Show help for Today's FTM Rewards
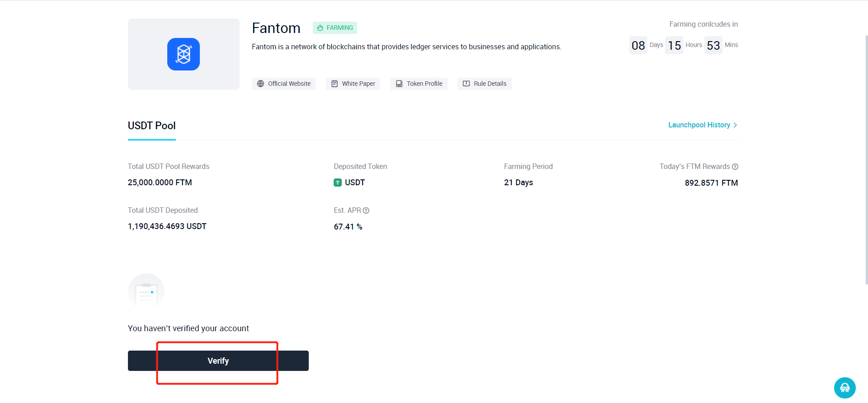The width and height of the screenshot is (868, 403). [x=735, y=167]
